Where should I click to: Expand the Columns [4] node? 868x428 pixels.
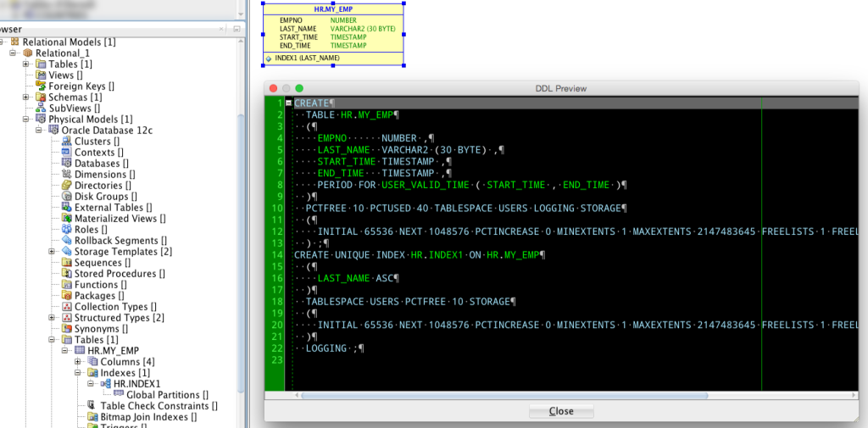pos(77,362)
